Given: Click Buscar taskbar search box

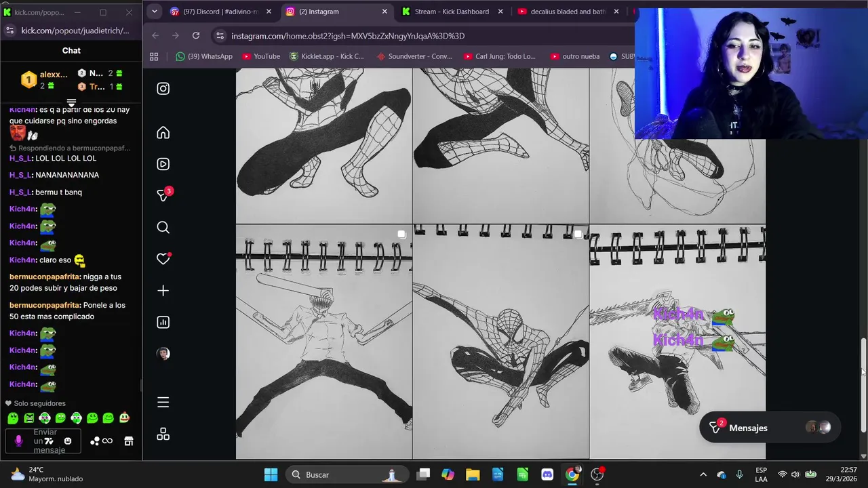Looking at the screenshot, I should point(347,474).
